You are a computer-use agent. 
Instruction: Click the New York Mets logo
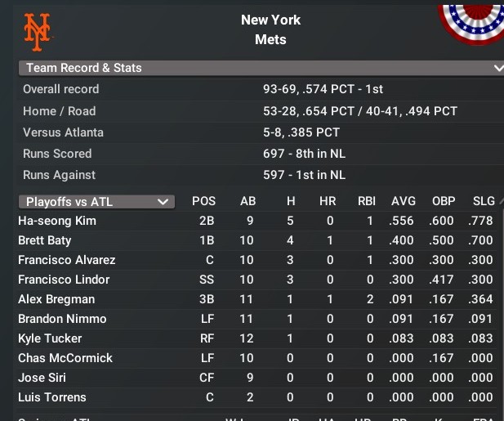tap(37, 29)
